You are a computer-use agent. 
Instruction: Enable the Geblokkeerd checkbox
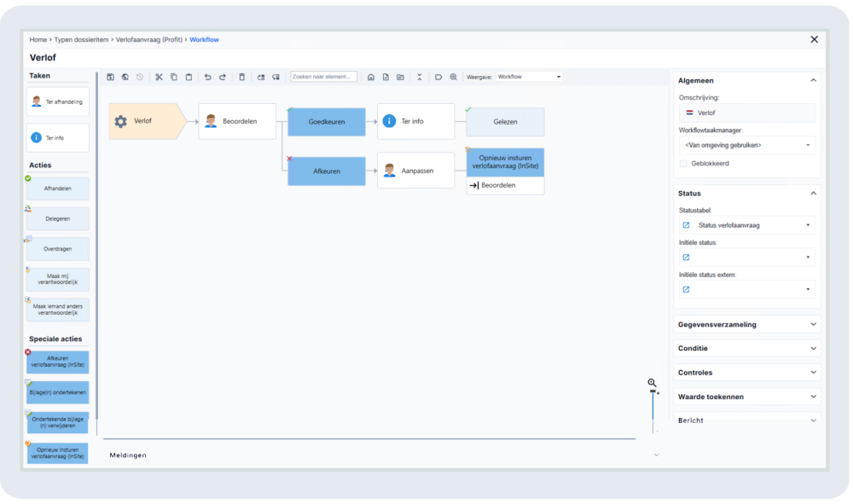[x=683, y=163]
